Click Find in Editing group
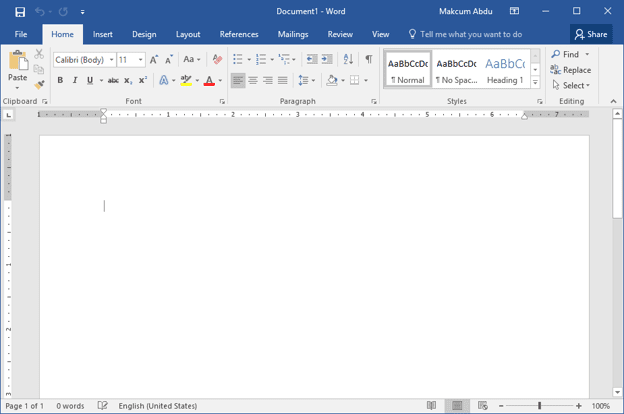The image size is (624, 414). pos(565,54)
